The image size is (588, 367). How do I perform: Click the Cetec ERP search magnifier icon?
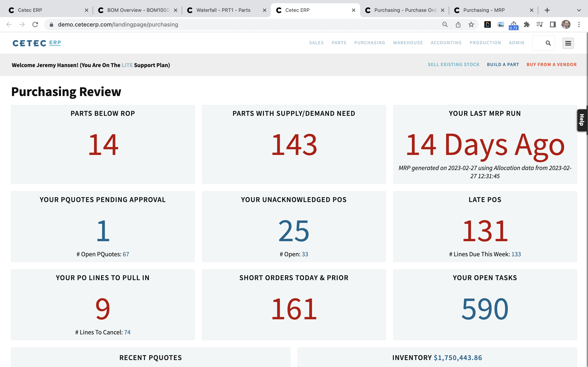tap(548, 43)
